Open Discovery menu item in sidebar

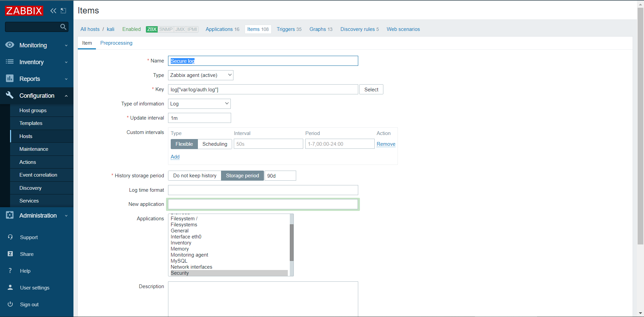point(42,188)
